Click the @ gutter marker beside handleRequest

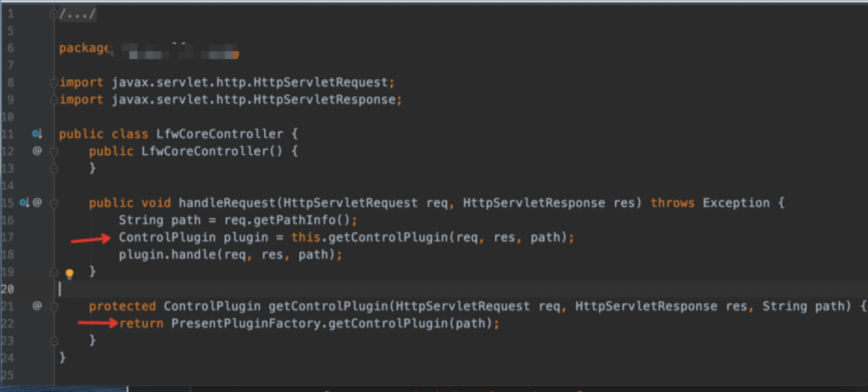pos(37,203)
